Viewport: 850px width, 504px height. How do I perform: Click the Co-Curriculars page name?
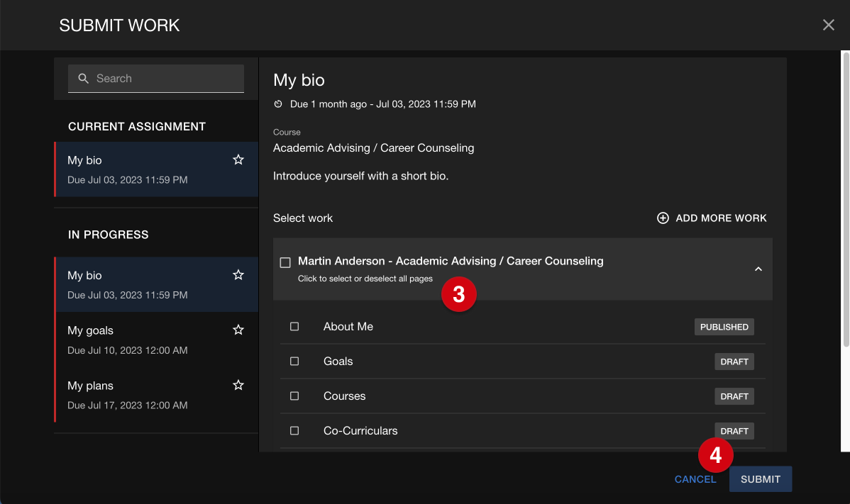tap(360, 430)
